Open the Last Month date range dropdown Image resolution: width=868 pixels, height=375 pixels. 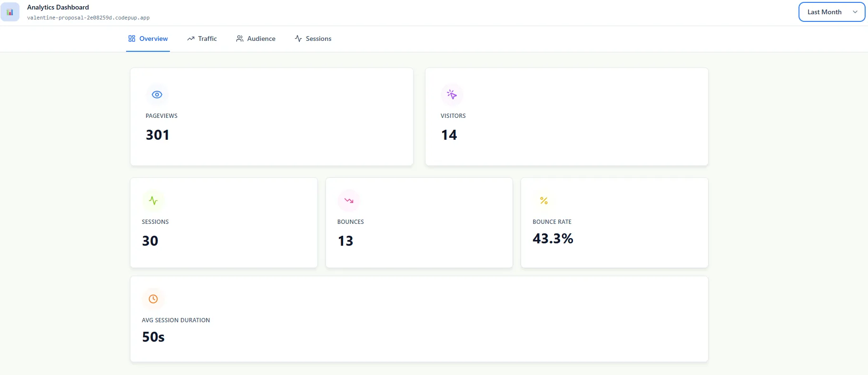click(832, 12)
